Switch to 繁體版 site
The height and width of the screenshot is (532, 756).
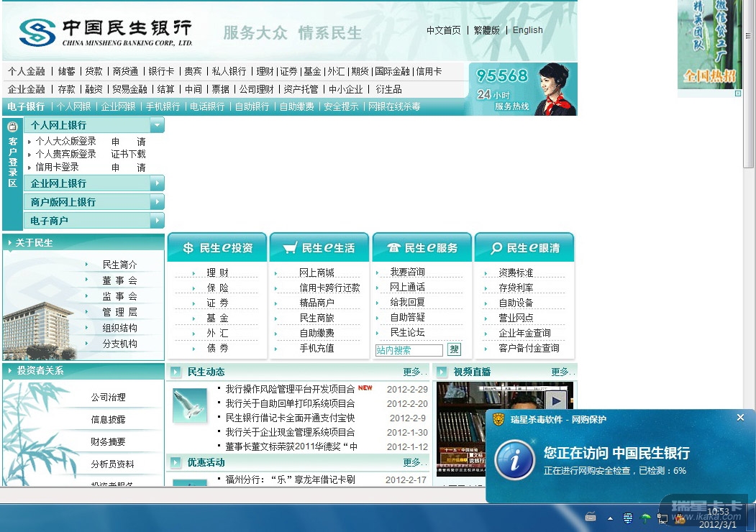pos(486,30)
